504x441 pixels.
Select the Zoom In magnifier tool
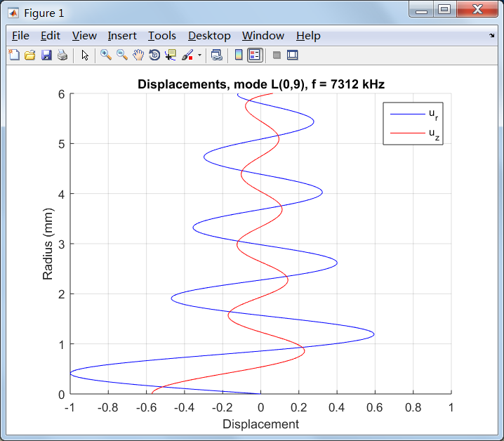point(106,55)
